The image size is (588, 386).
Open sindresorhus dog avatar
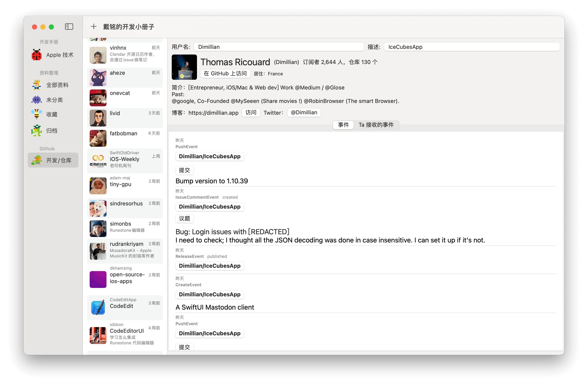pos(98,208)
